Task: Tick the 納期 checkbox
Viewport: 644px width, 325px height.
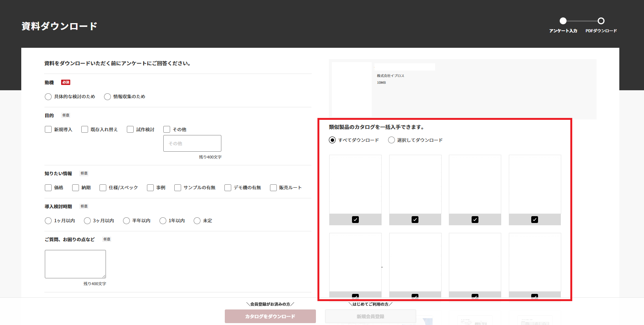Action: click(76, 188)
